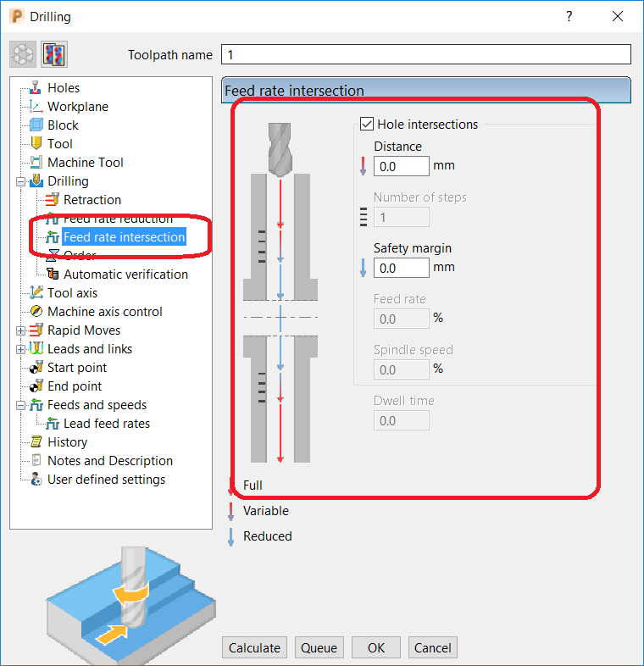Click the End point icon
This screenshot has height=666, width=644.
click(36, 386)
